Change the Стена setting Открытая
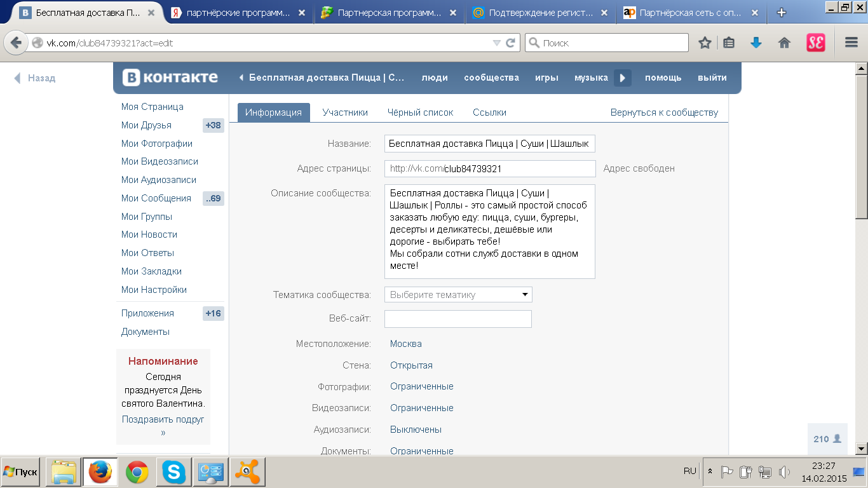Screen dimensions: 868x488 click(x=411, y=365)
